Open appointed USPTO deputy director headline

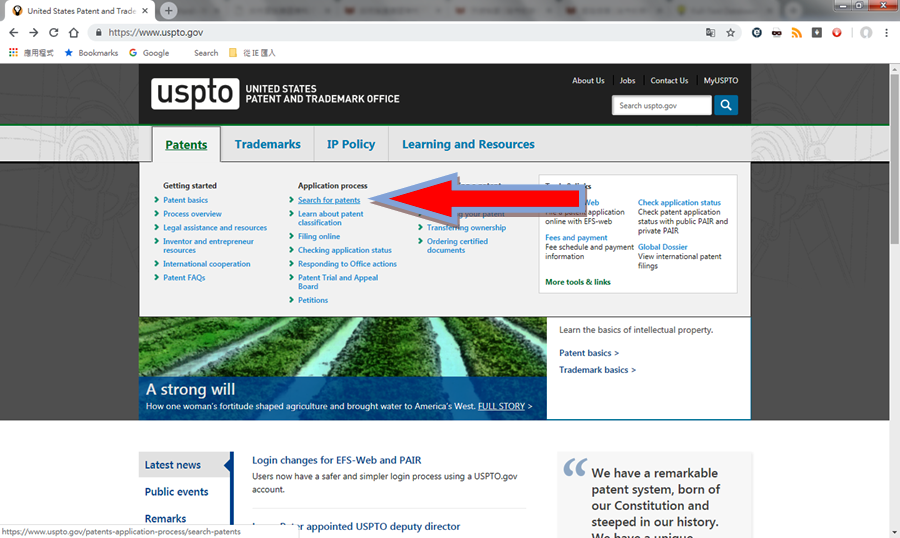tap(356, 526)
